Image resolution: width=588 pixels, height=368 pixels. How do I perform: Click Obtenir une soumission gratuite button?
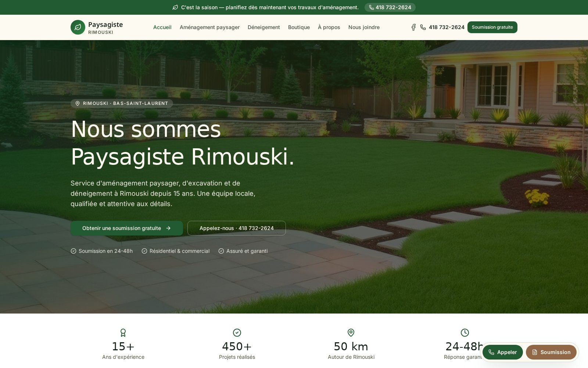(x=127, y=228)
